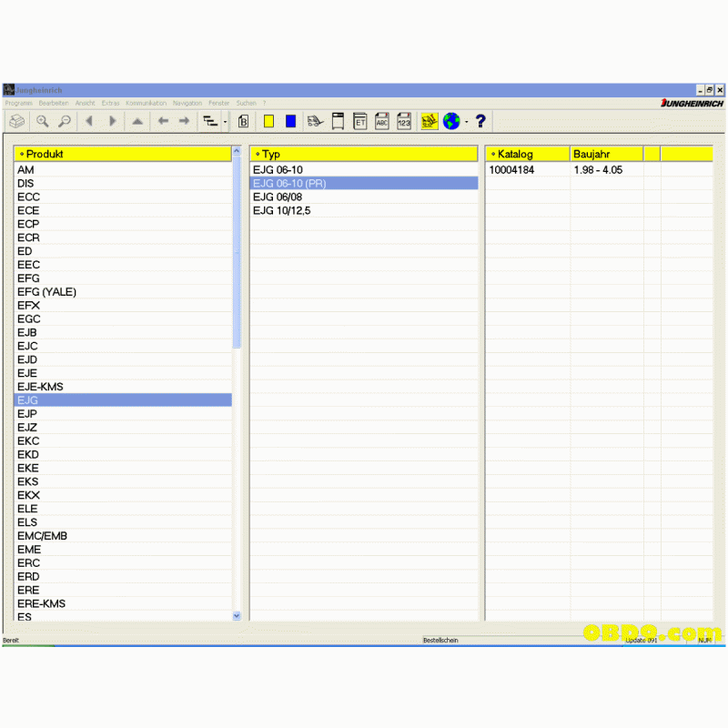The image size is (728, 728).
Task: Click the Baujahr column header
Action: pos(606,154)
